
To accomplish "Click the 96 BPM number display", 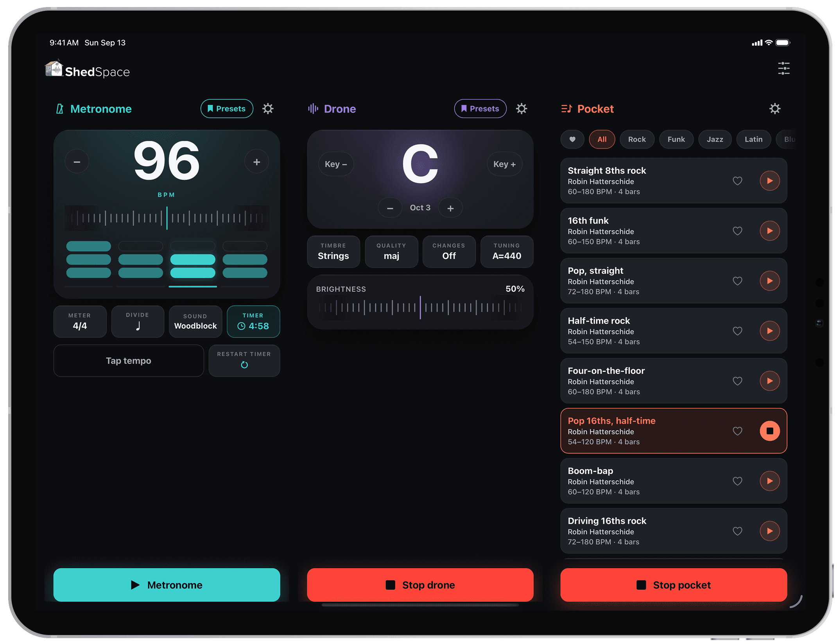I will (167, 161).
